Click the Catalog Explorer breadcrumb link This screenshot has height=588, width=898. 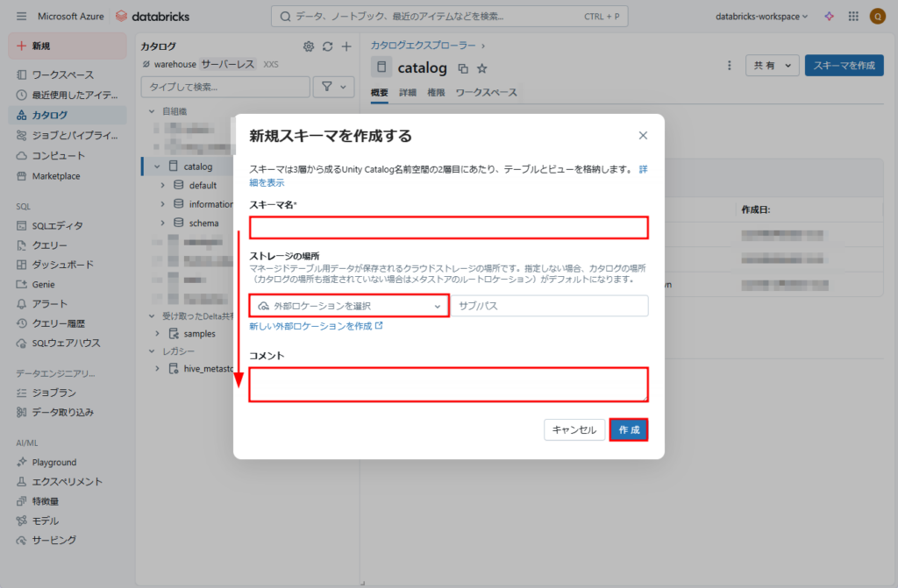(x=423, y=46)
